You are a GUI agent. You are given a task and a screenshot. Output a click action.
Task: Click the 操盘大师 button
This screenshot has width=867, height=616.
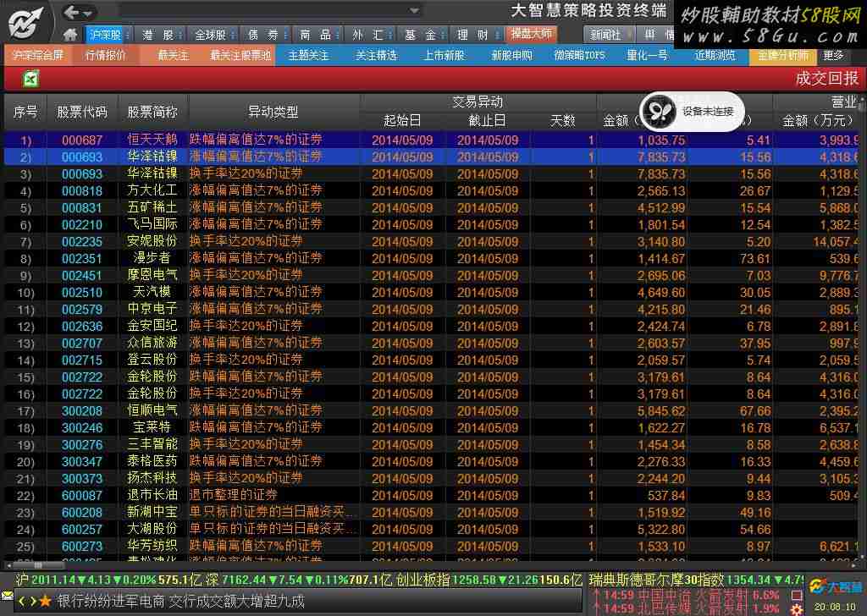531,34
